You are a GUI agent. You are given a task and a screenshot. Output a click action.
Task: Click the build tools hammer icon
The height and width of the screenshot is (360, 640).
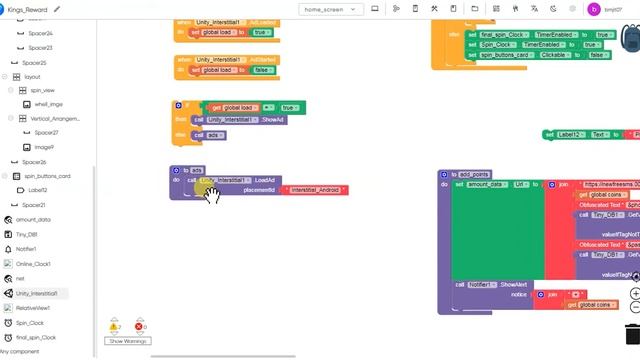(x=434, y=9)
